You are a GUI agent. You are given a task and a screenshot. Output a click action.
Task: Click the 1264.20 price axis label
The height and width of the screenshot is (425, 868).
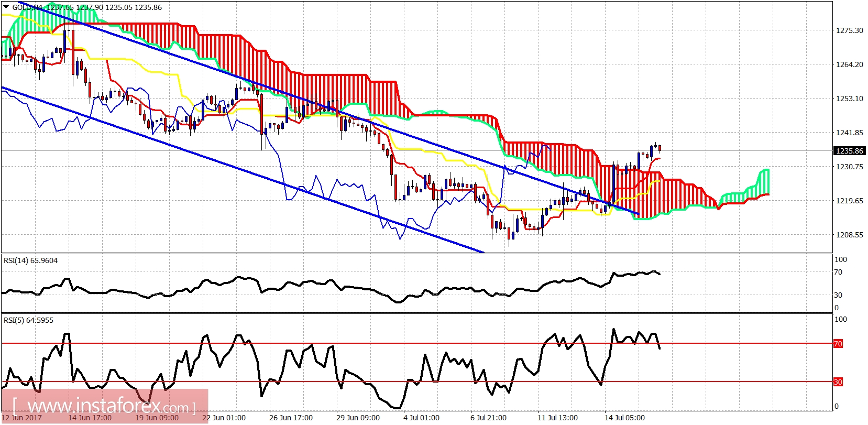point(849,64)
